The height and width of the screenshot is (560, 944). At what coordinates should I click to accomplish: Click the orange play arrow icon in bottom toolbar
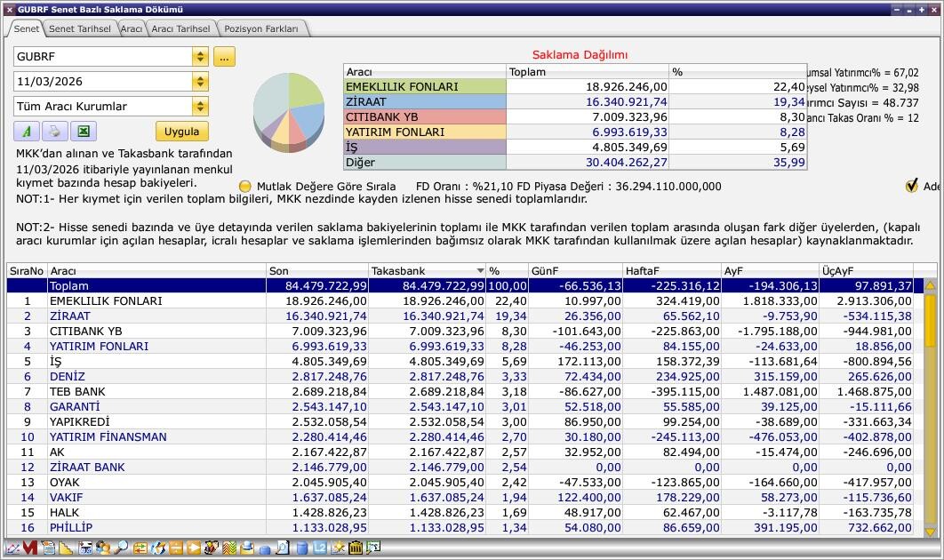(194, 548)
